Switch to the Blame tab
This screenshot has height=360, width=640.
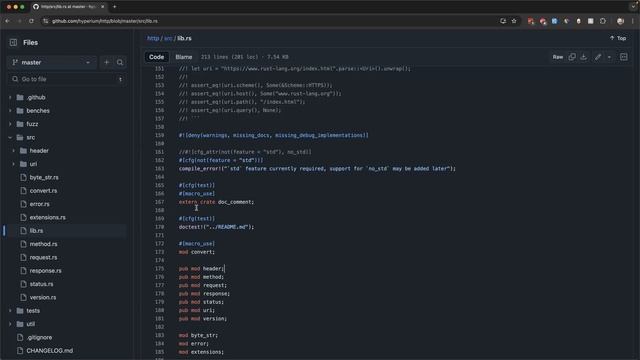click(x=184, y=57)
